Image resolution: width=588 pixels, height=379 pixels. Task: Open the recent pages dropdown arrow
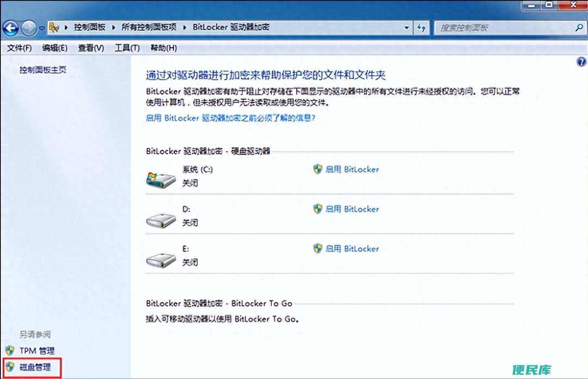(42, 29)
